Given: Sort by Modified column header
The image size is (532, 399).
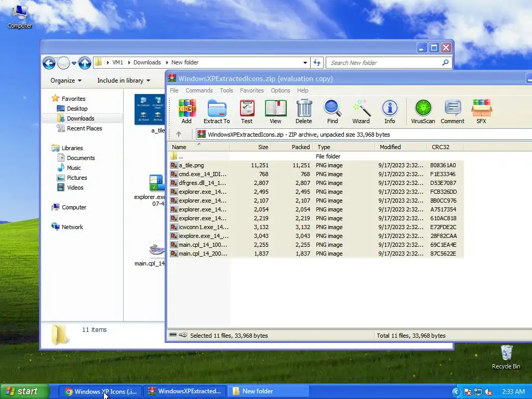Looking at the screenshot, I should [401, 147].
